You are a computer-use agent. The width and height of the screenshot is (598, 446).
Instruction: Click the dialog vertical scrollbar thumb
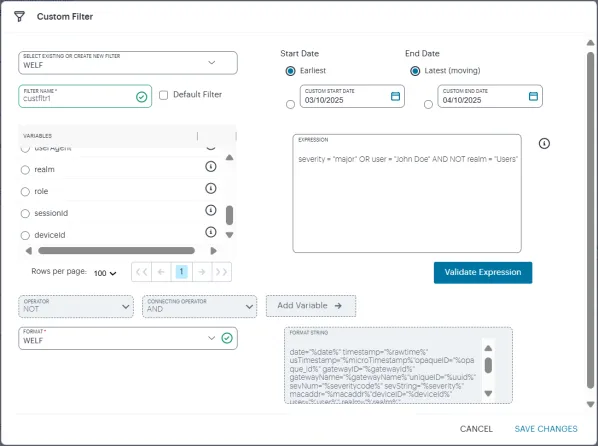(x=590, y=221)
